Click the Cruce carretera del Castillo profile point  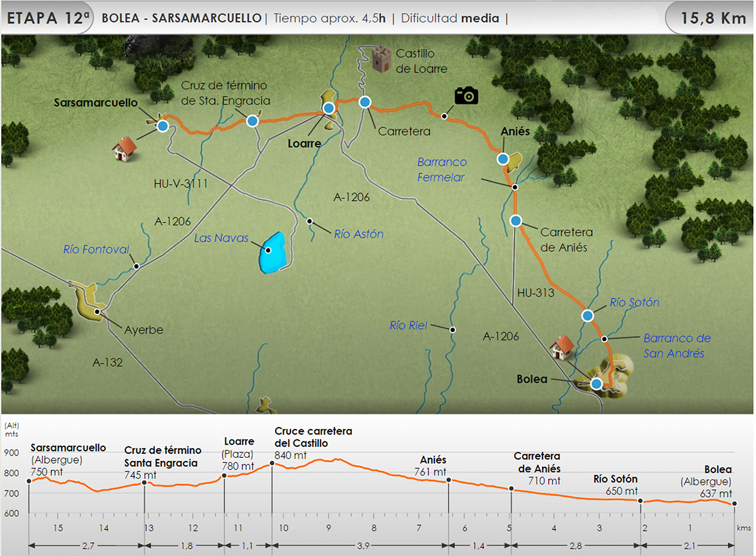click(x=272, y=464)
